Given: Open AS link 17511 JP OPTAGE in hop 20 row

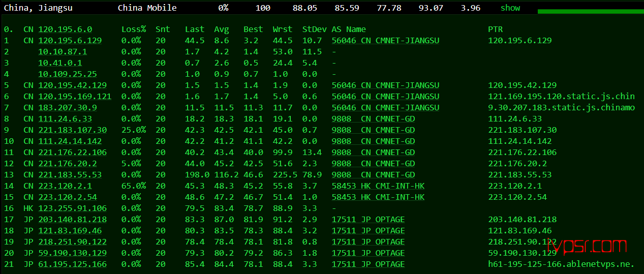Looking at the screenshot, I should point(368,253).
